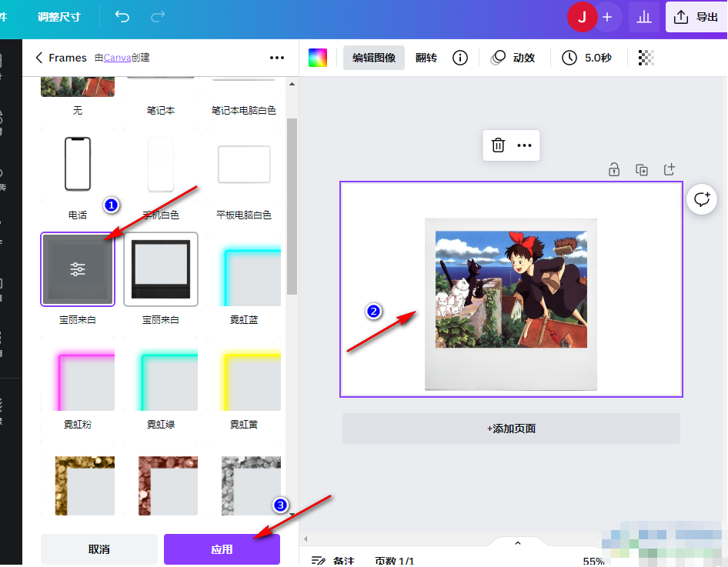Open more options via panel's three-dot menu
Viewport: 728px width, 567px height.
coord(277,57)
